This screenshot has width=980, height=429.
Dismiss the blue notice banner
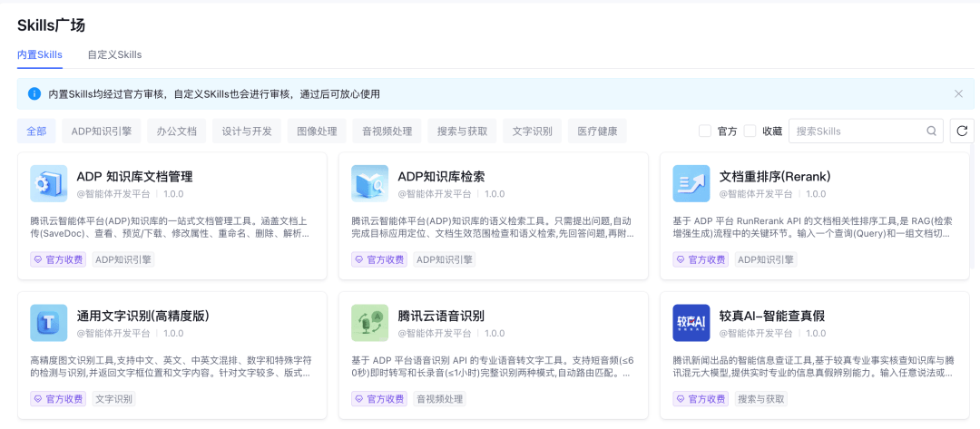click(x=959, y=93)
